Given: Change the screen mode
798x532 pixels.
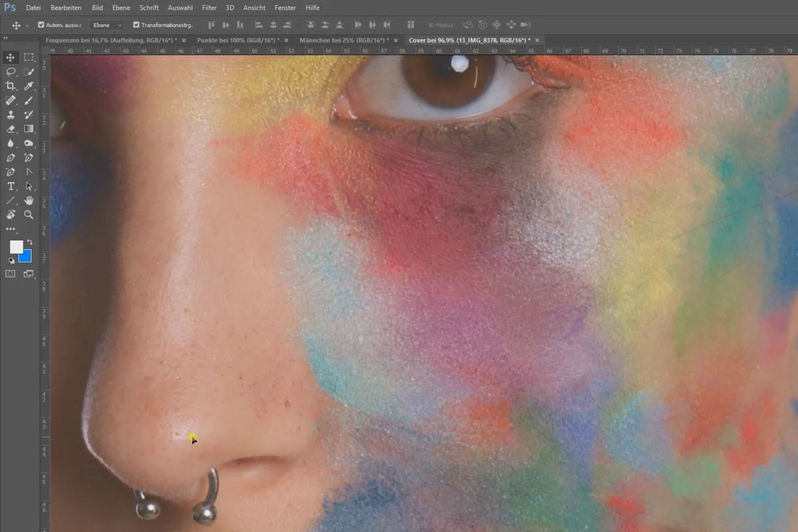Looking at the screenshot, I should coord(29,273).
